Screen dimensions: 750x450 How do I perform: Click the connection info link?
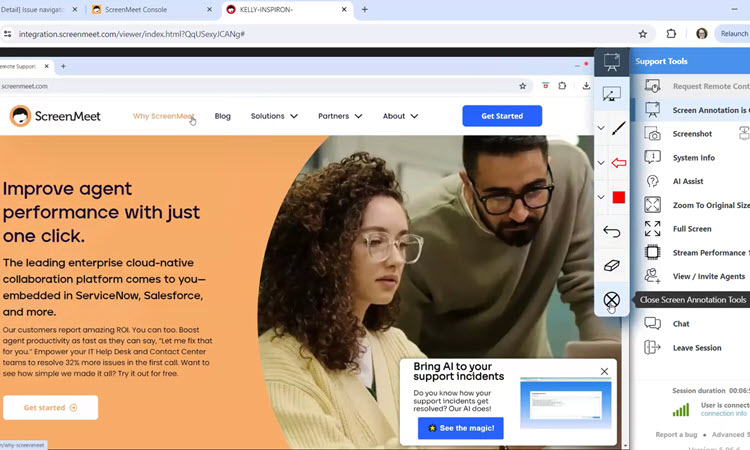click(724, 413)
